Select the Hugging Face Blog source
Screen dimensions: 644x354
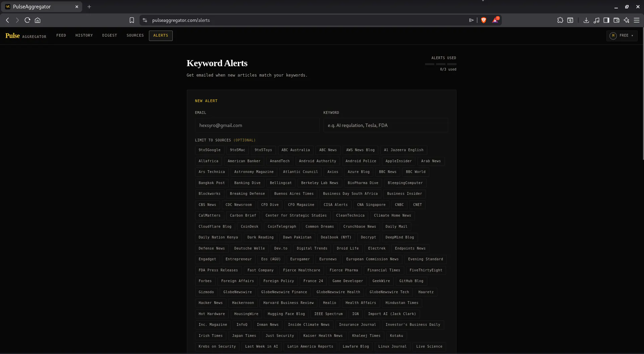[x=286, y=314]
